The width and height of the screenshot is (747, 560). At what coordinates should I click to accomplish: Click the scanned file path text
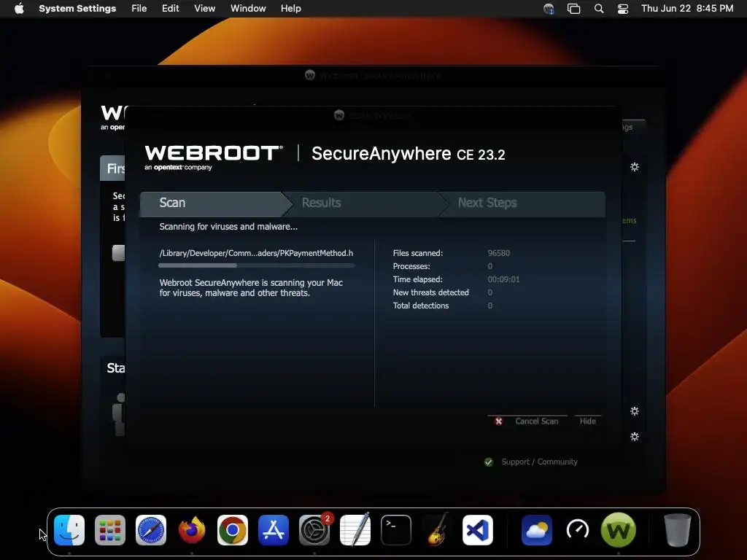click(256, 253)
